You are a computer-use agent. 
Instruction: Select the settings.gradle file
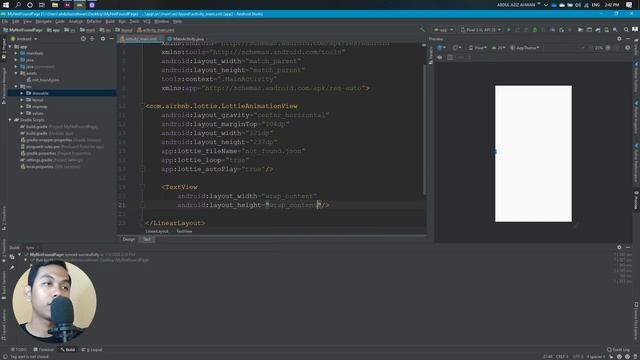[x=51, y=160]
